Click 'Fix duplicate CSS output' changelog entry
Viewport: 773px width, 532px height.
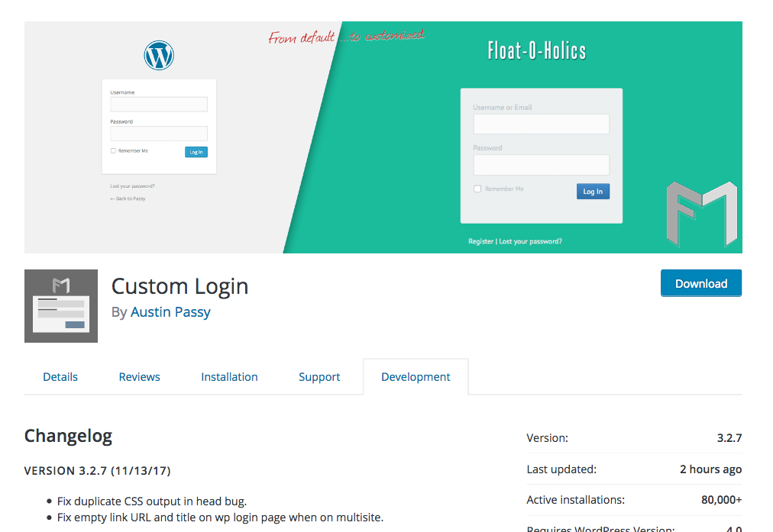tap(152, 501)
